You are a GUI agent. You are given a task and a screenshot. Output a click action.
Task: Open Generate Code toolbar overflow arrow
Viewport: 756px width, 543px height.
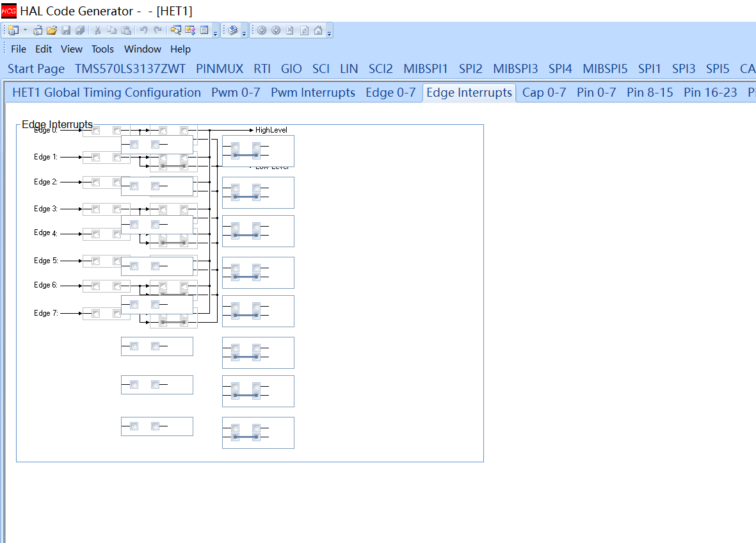coord(245,33)
